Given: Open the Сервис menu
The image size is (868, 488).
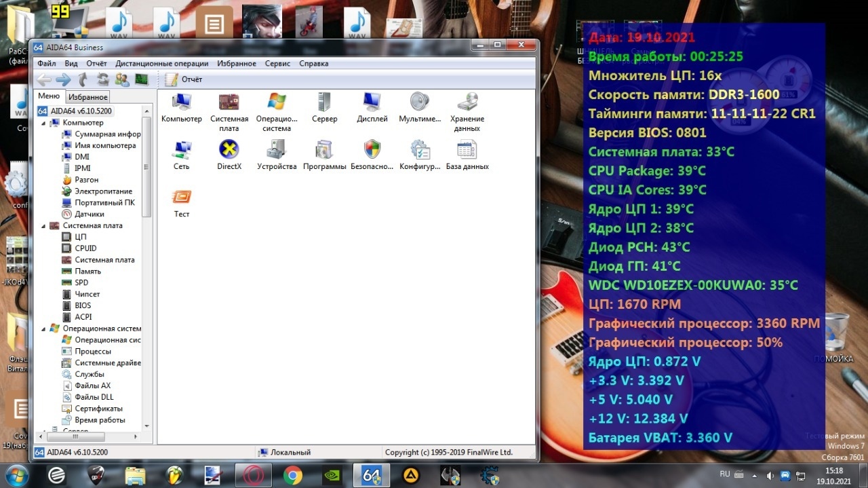Looking at the screenshot, I should click(277, 63).
